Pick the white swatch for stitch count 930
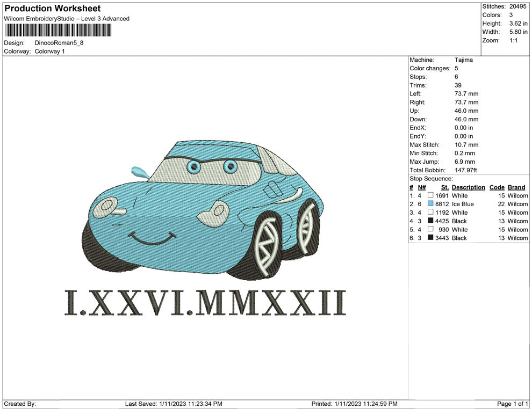This screenshot has width=532, height=409. [430, 230]
